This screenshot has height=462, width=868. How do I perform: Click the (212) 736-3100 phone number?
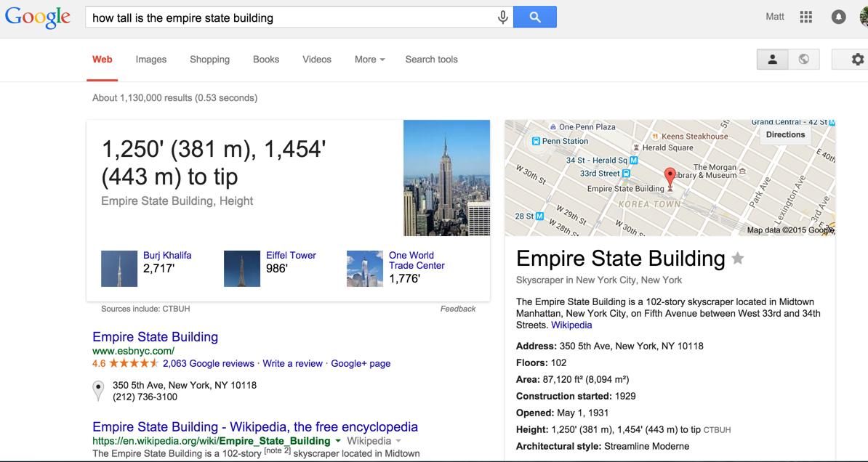pyautogui.click(x=145, y=397)
